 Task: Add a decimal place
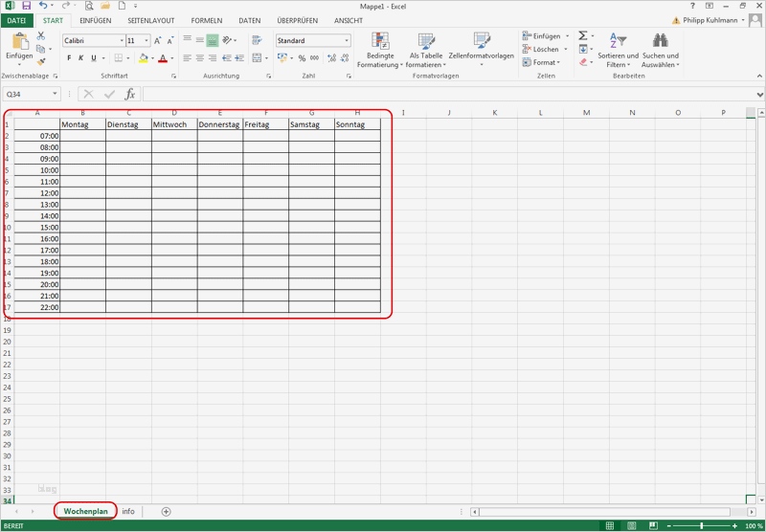331,58
